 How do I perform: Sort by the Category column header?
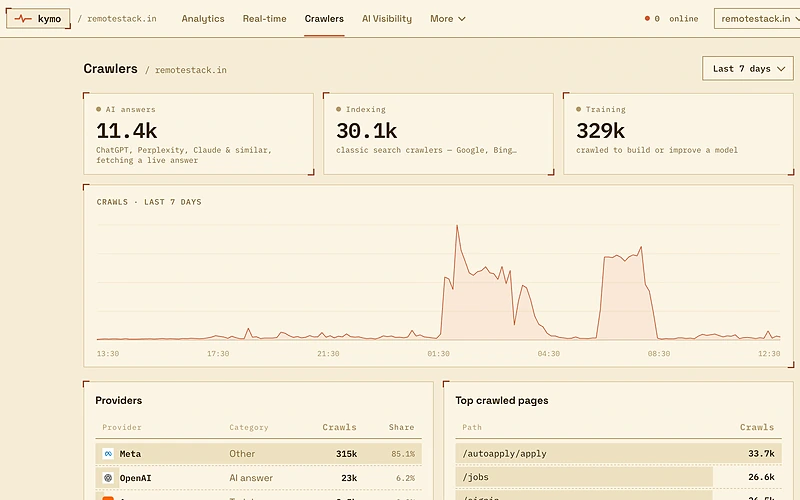248,428
